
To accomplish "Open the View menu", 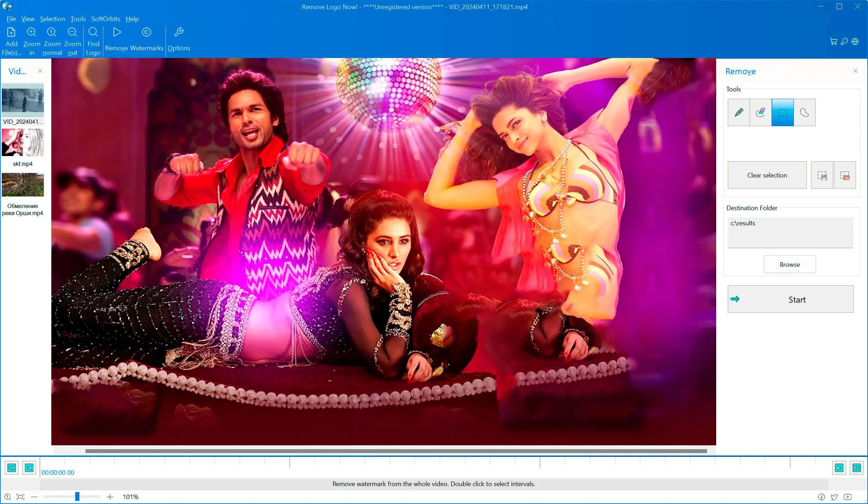I will (x=28, y=19).
